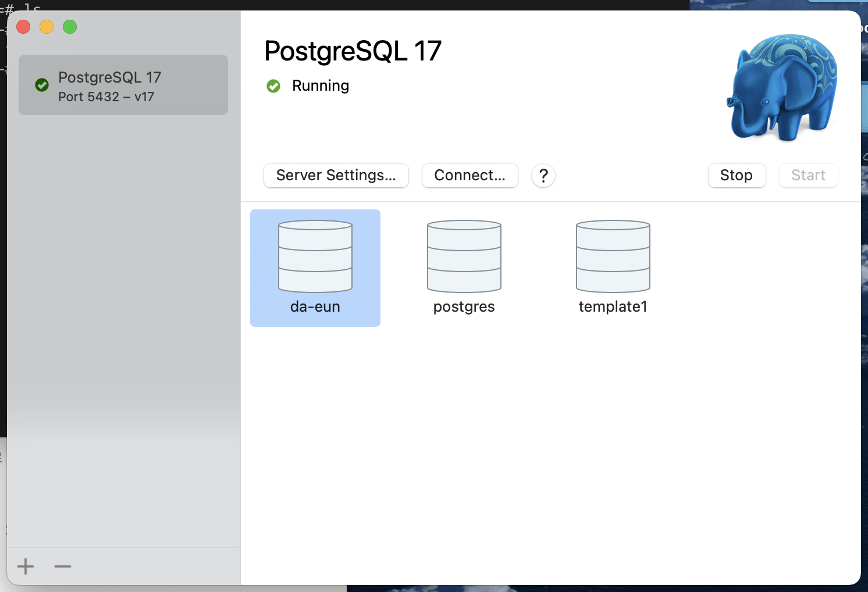The image size is (868, 592).
Task: Click the disabled Start button
Action: [x=809, y=176]
